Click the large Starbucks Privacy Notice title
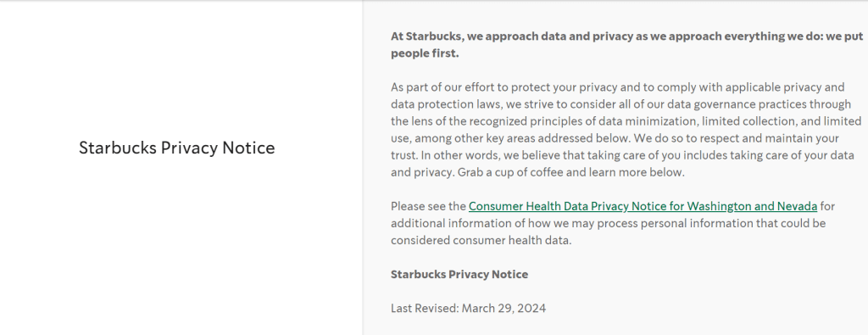 pyautogui.click(x=176, y=148)
